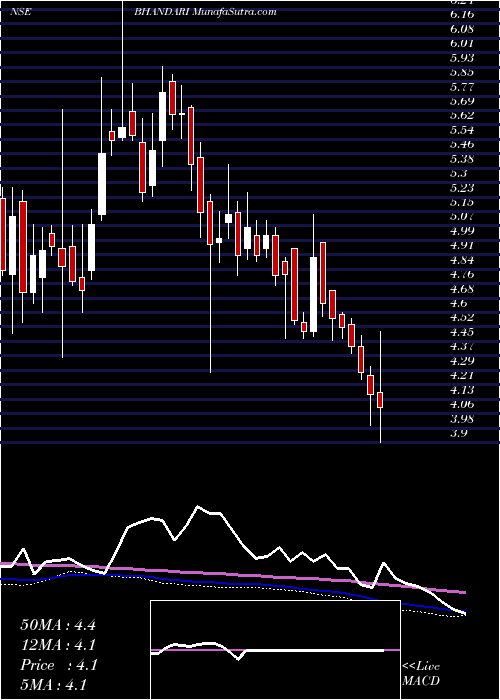Click the 5MA : 4.1 value
The width and height of the screenshot is (500, 700).
(x=53, y=684)
